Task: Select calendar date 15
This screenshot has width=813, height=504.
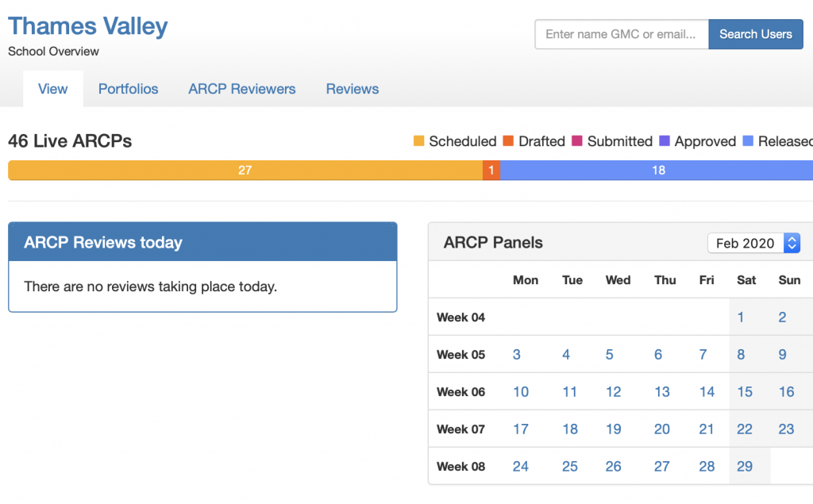Action: [745, 391]
